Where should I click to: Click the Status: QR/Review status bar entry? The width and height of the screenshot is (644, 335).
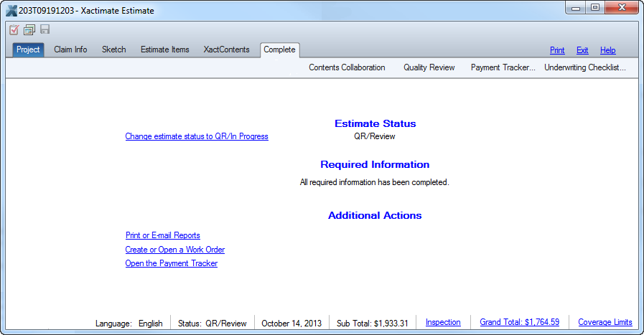point(213,324)
